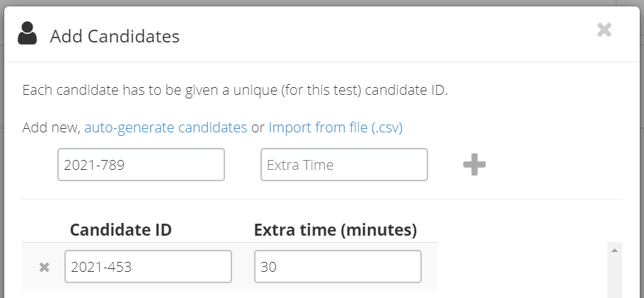Remove candidate 2021-453 with the x icon

(x=45, y=267)
